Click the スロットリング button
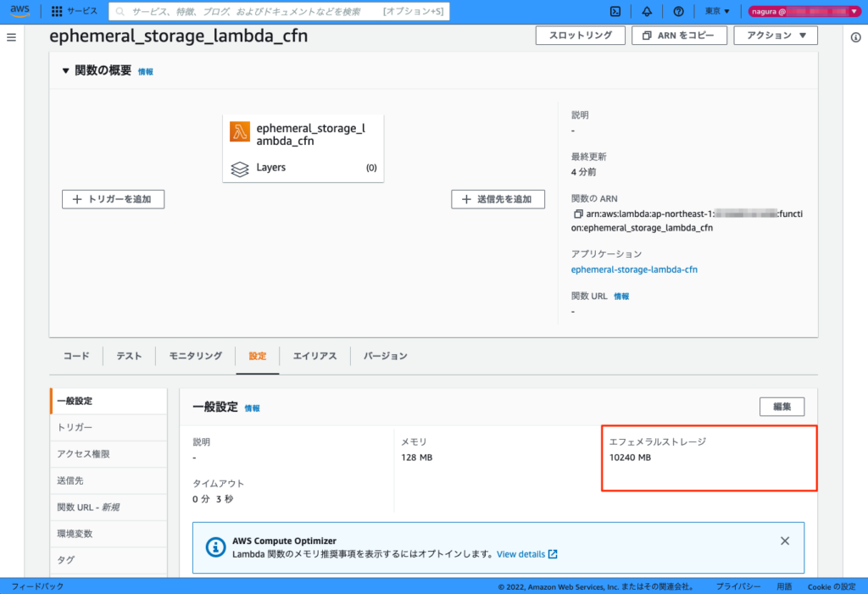Viewport: 868px width, 594px height. pos(580,36)
